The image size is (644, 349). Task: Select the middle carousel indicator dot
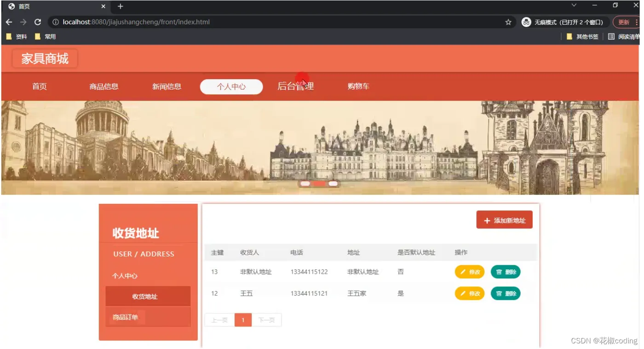[319, 184]
